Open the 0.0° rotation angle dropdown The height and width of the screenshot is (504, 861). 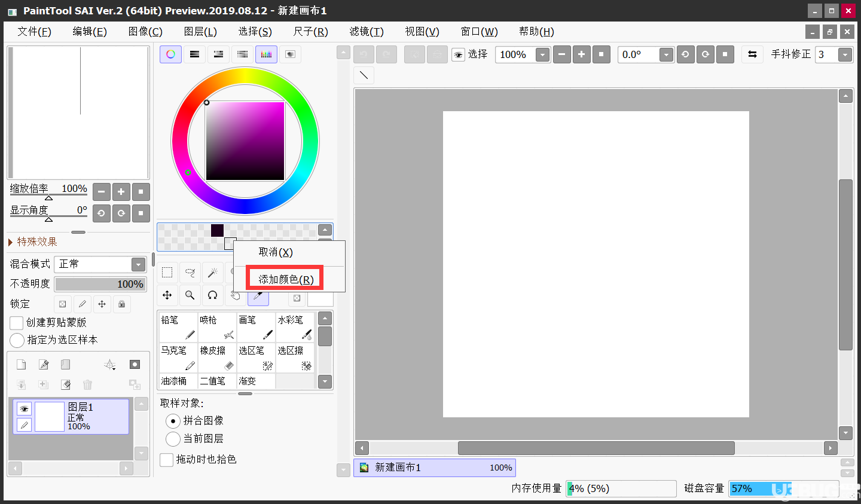click(x=666, y=55)
